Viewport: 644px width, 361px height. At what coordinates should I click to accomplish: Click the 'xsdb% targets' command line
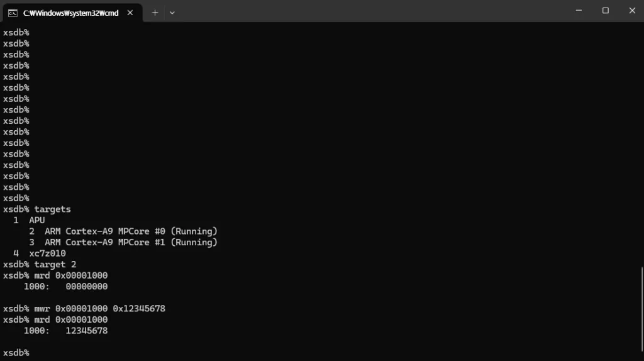pos(37,209)
